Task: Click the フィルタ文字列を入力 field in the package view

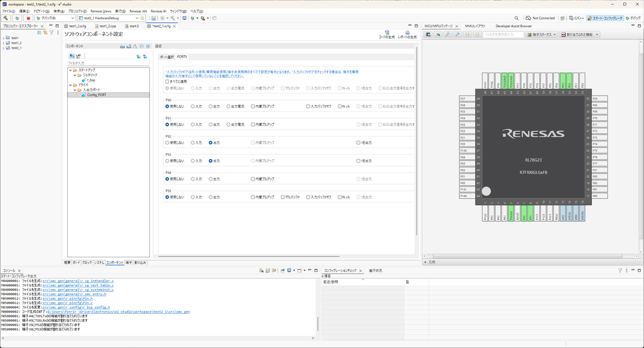Action: click(x=503, y=34)
